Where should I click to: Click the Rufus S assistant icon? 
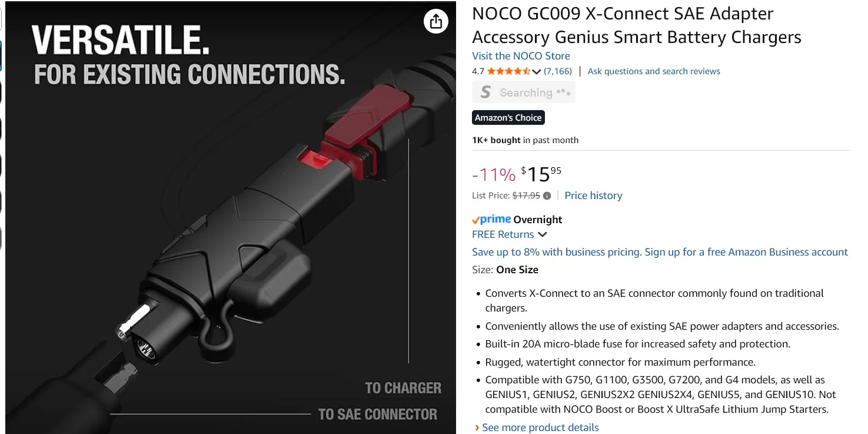click(x=485, y=92)
